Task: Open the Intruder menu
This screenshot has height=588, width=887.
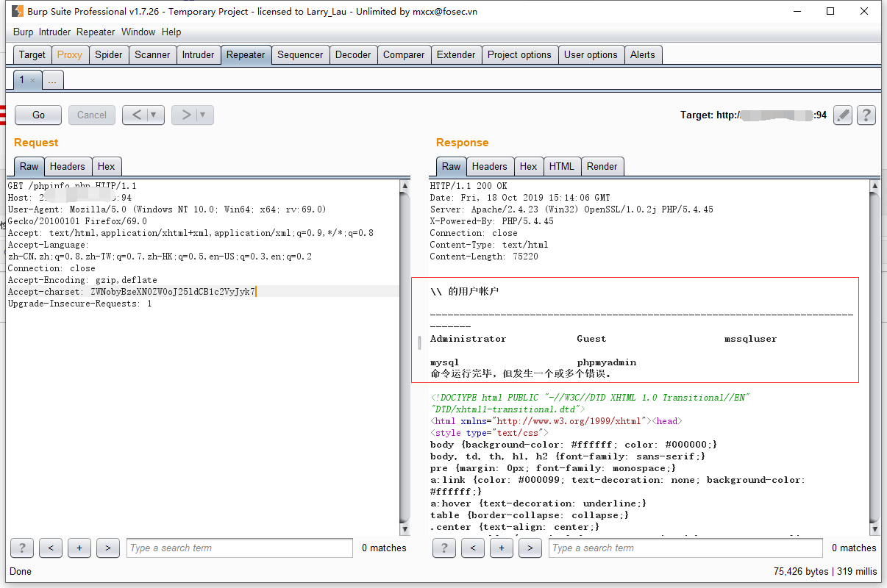Action: point(54,32)
